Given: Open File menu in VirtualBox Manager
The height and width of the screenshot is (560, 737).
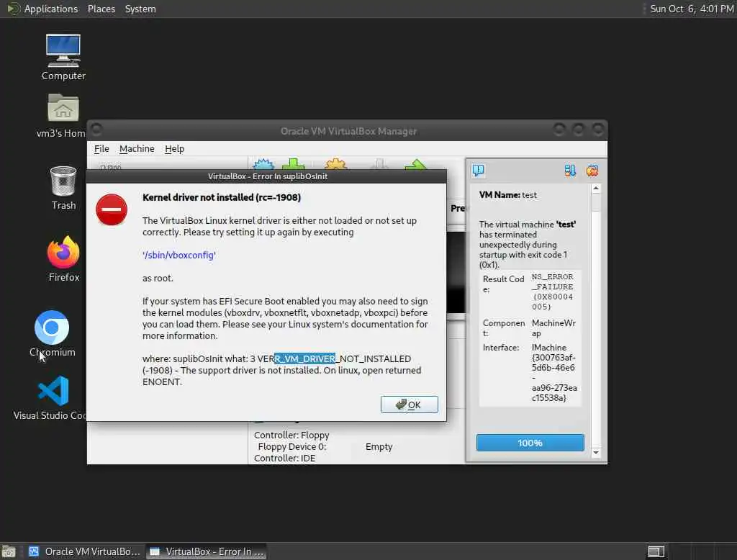Looking at the screenshot, I should (101, 148).
